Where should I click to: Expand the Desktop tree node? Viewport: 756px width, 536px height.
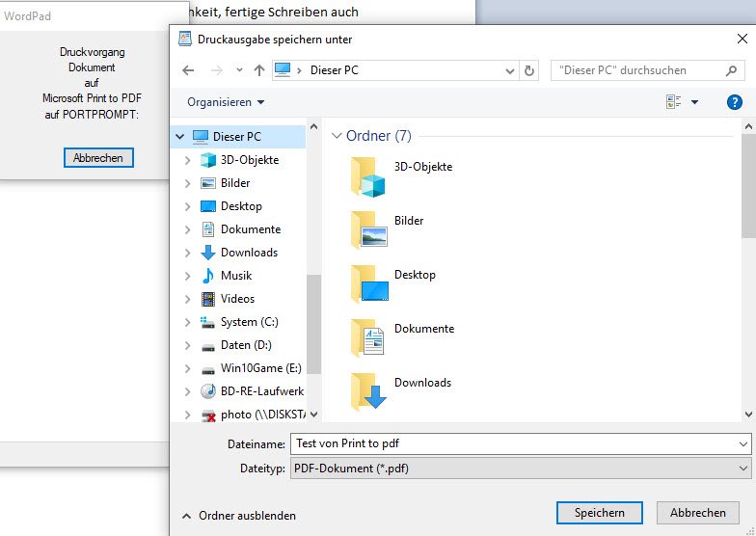tap(187, 206)
